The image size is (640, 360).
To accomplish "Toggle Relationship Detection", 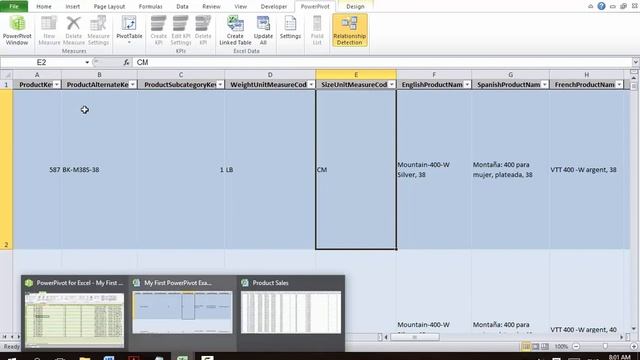I will tap(349, 30).
